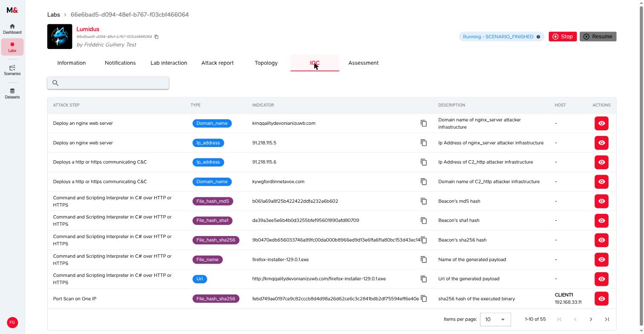Image resolution: width=644 pixels, height=334 pixels.
Task: Toggle eye icon for the first Domain_name row
Action: 601,123
